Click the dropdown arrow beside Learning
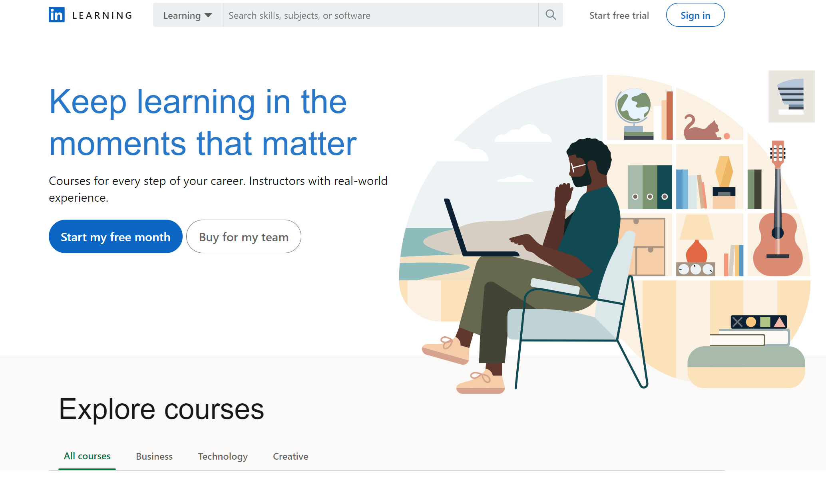 (x=208, y=15)
